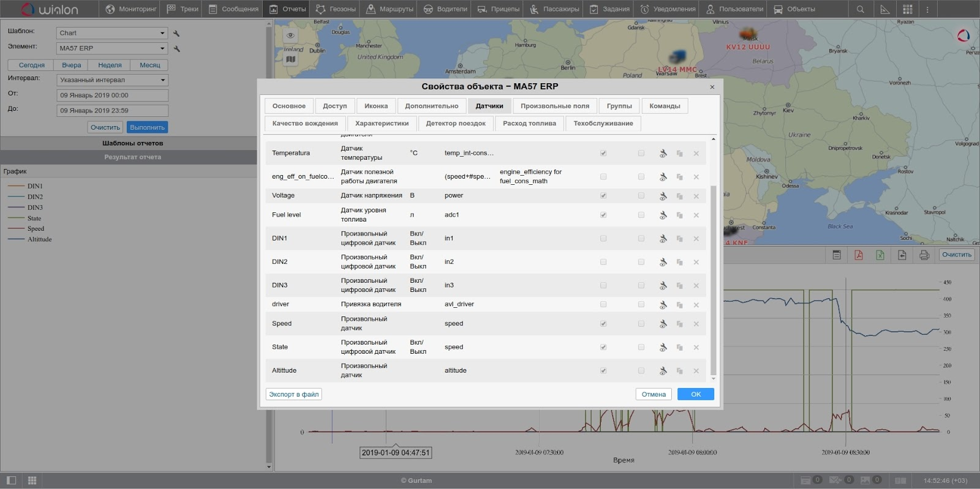Switch to the Расход топлива tab
The height and width of the screenshot is (489, 980).
tap(529, 124)
